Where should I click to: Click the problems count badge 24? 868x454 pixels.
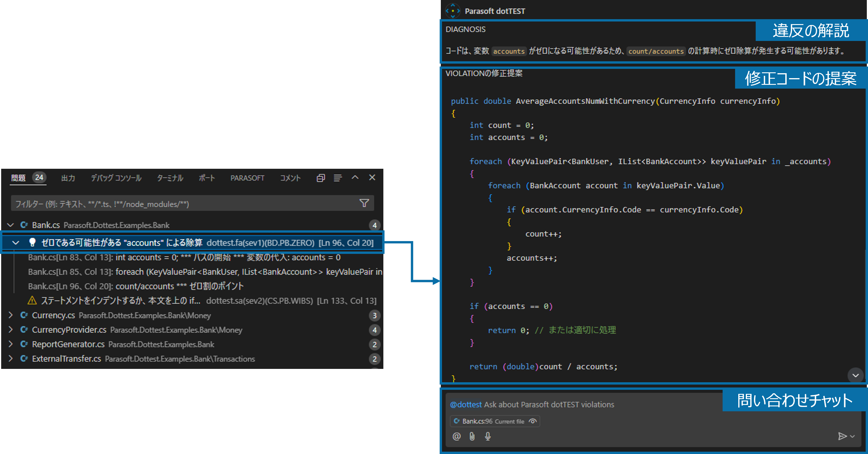[x=39, y=177]
